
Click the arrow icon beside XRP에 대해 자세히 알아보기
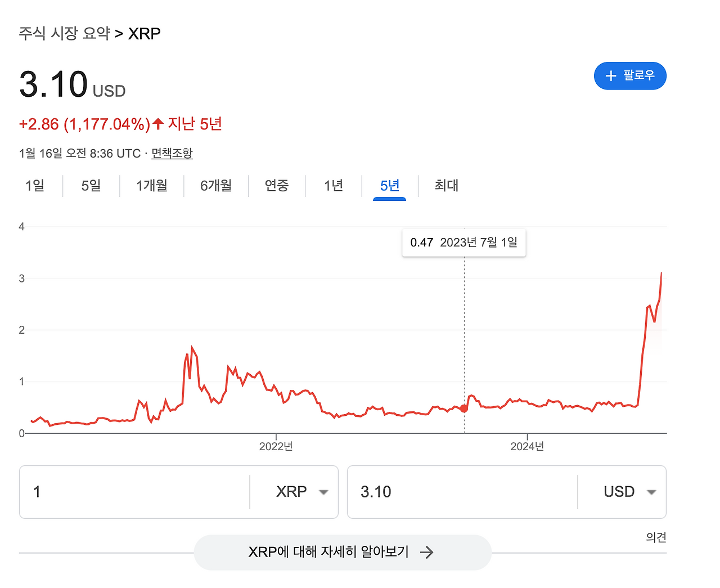(x=427, y=552)
